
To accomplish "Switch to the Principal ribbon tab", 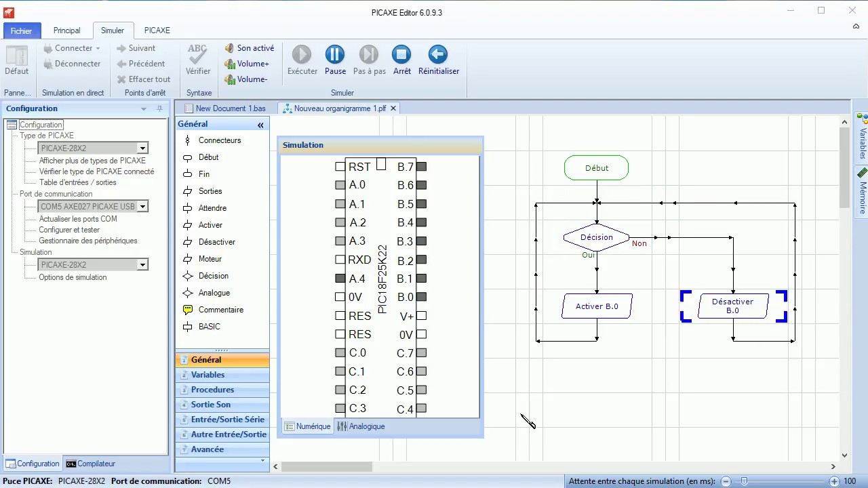I will click(66, 30).
